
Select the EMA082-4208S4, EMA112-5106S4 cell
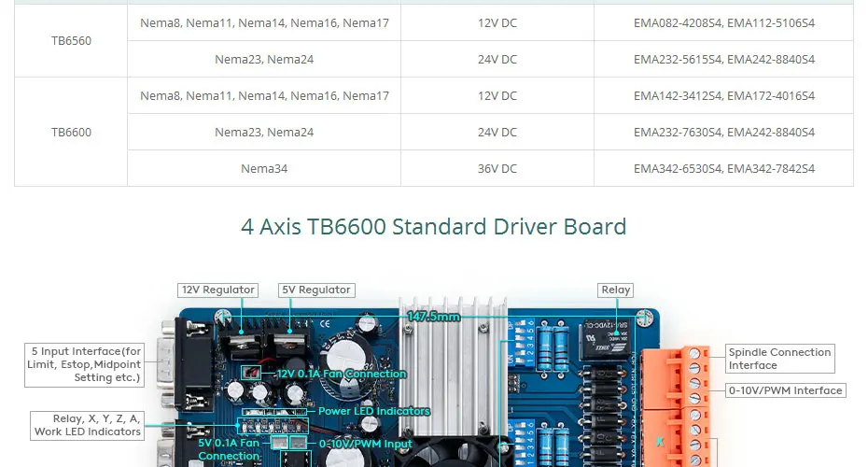[x=723, y=22]
